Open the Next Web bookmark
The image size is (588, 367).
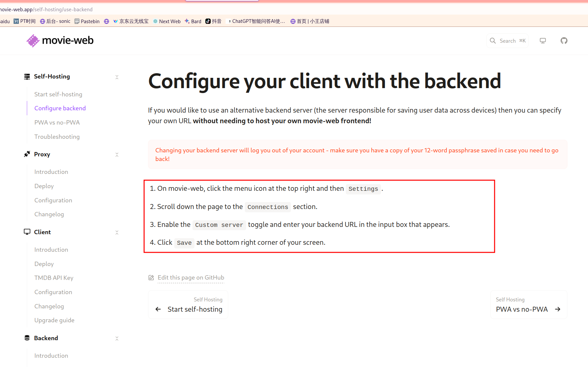click(x=167, y=21)
